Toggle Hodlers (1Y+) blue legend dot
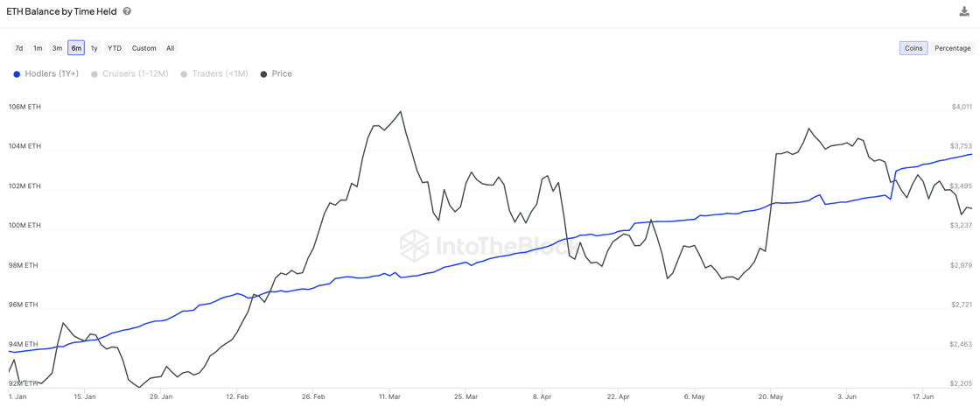 click(17, 74)
